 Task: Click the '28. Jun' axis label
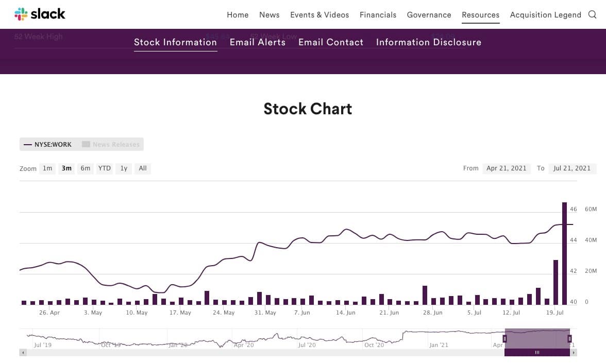click(x=433, y=313)
